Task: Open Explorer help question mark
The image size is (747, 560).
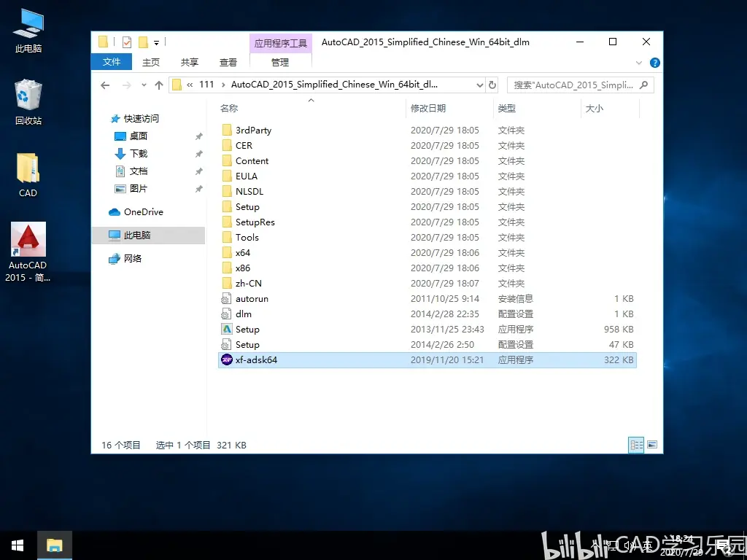Action: pos(655,63)
